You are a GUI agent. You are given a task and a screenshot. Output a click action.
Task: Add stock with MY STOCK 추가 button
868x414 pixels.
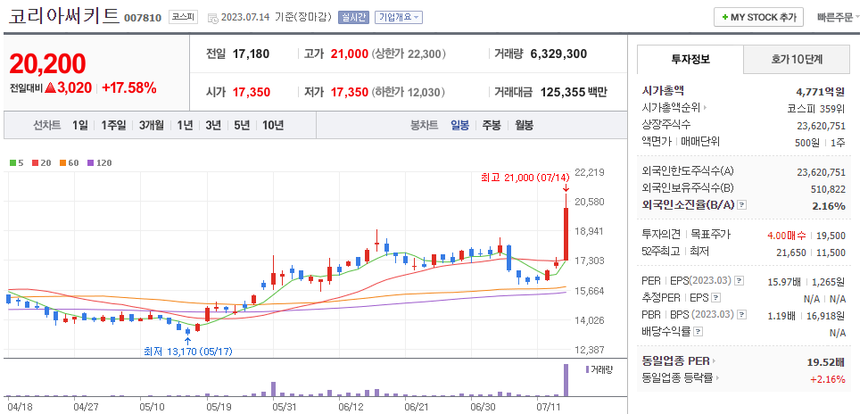(x=758, y=17)
